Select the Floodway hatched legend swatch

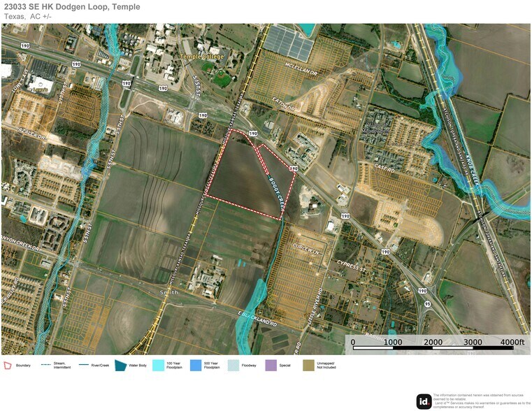coord(233,366)
